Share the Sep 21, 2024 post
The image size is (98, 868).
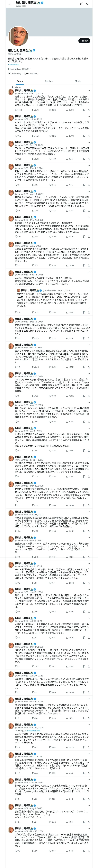pyautogui.click(x=89, y=159)
